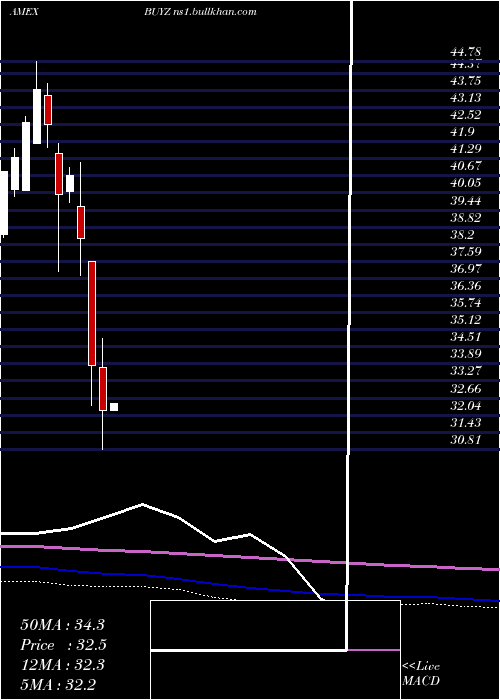Select the 32.04 axis value
The image size is (500, 700).
coord(465,406)
